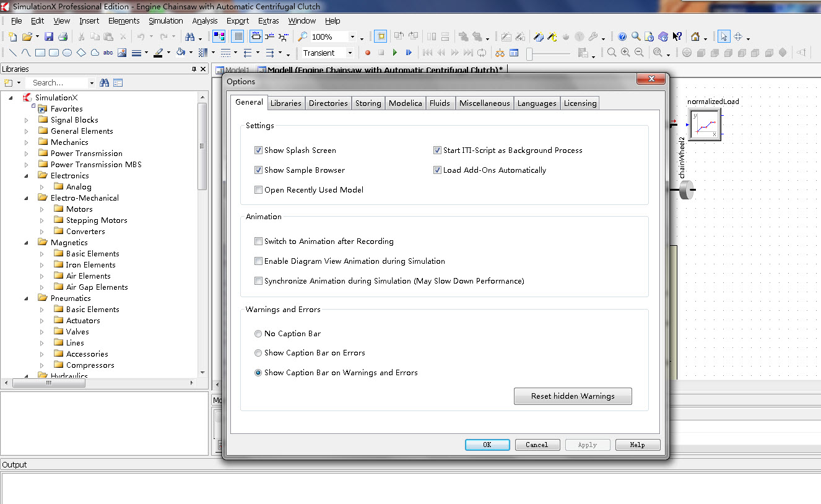This screenshot has height=504, width=821.
Task: Enable Switch to Animation after Recording
Action: [258, 241]
